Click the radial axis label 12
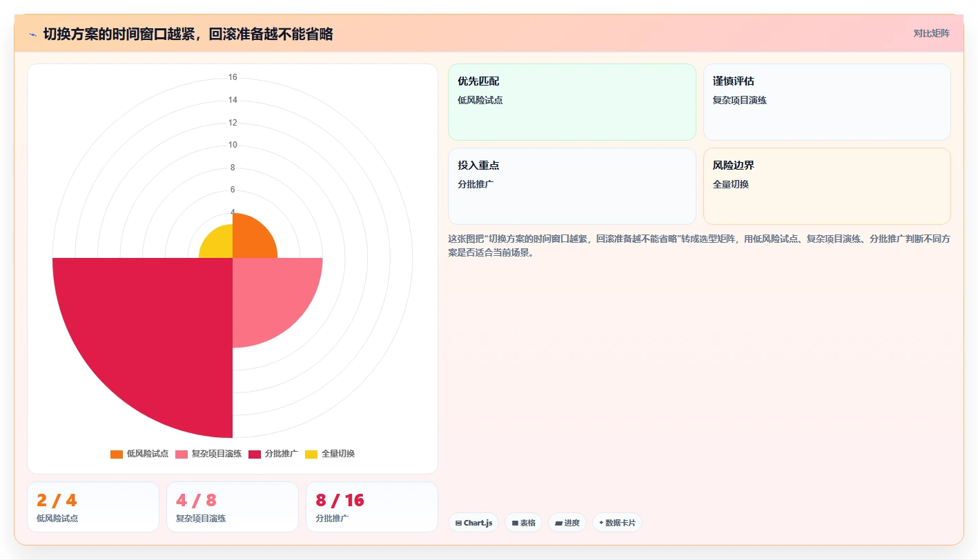Image resolution: width=978 pixels, height=560 pixels. pos(233,123)
